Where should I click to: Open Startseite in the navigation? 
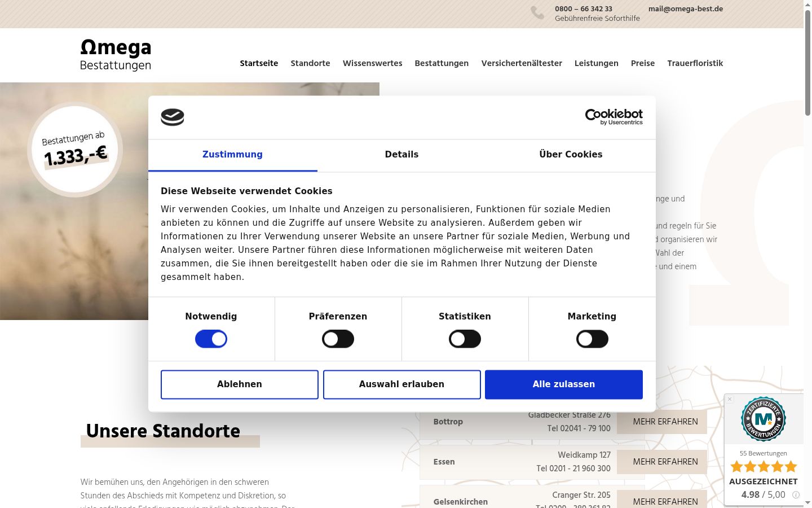[259, 63]
